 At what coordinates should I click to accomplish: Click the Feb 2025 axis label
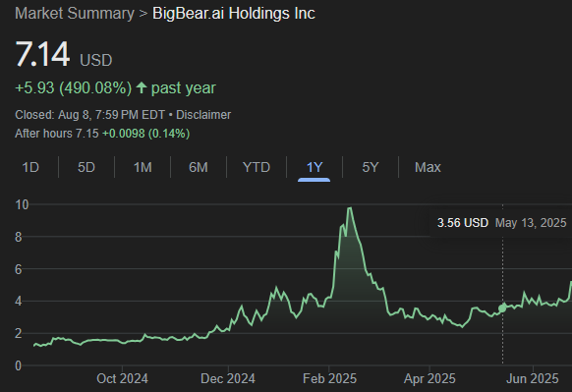329,379
